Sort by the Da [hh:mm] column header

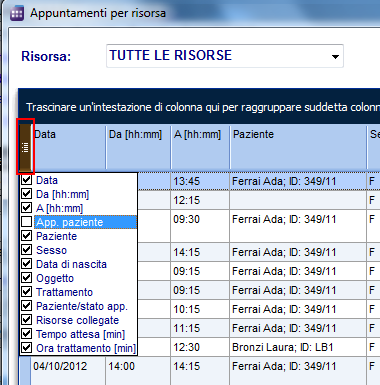138,147
